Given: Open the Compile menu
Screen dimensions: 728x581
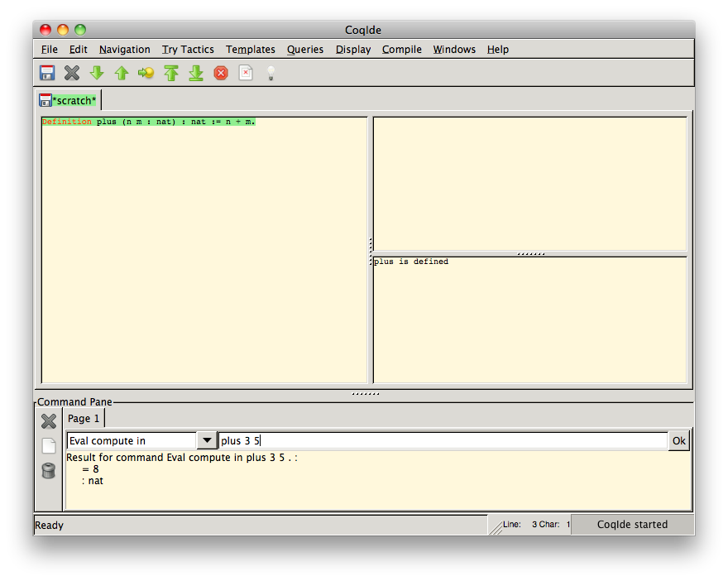Looking at the screenshot, I should [x=401, y=49].
